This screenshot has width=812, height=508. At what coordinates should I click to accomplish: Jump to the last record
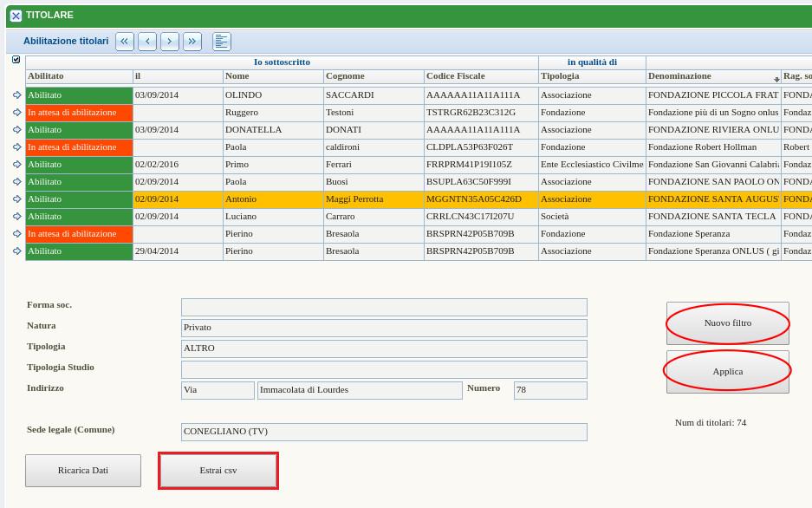pyautogui.click(x=192, y=41)
